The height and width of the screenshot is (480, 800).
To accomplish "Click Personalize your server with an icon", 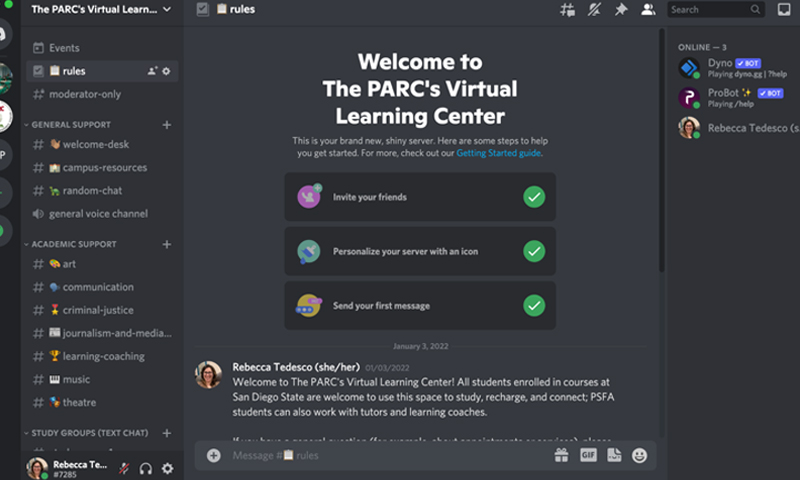I will click(420, 251).
